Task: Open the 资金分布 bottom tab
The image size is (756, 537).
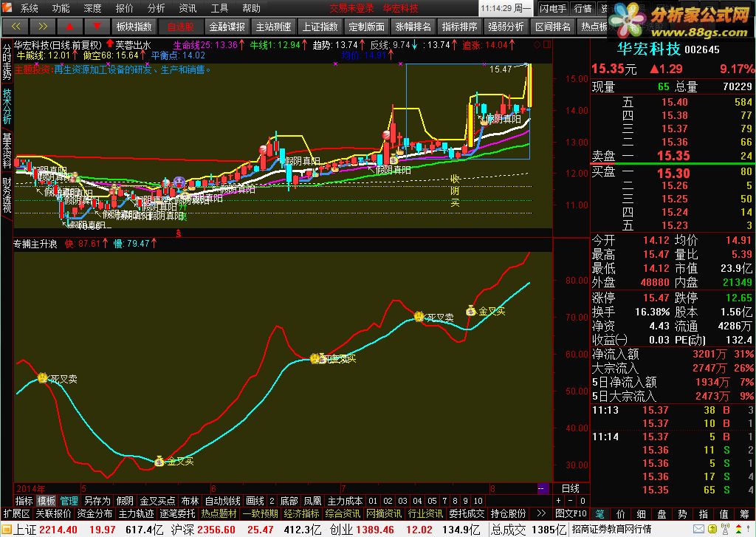Action: click(95, 513)
